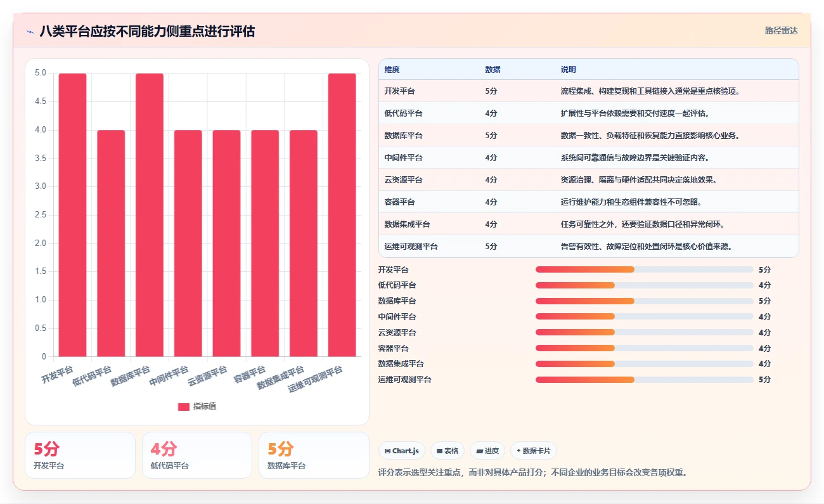Click the 容器平台 progress bar

click(x=645, y=348)
